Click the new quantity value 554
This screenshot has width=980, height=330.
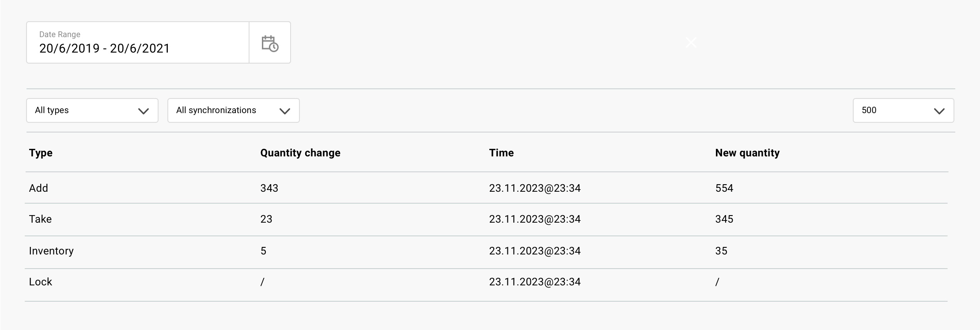coord(724,188)
